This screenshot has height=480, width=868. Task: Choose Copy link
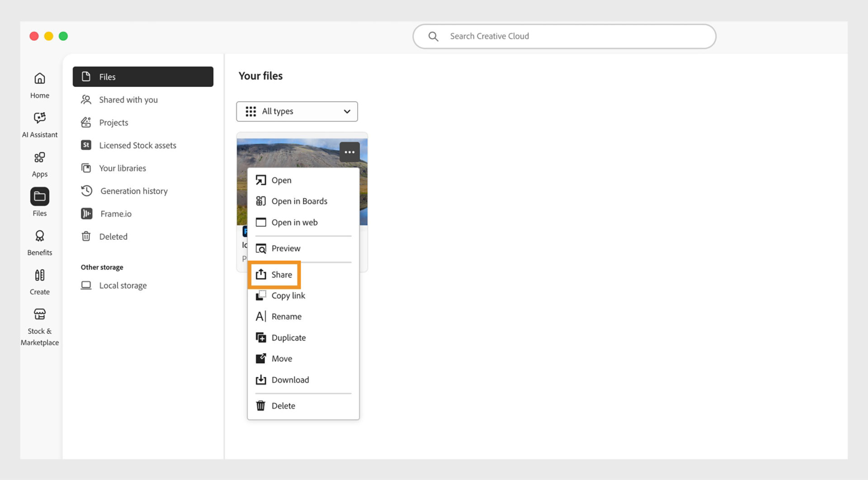[303, 295]
